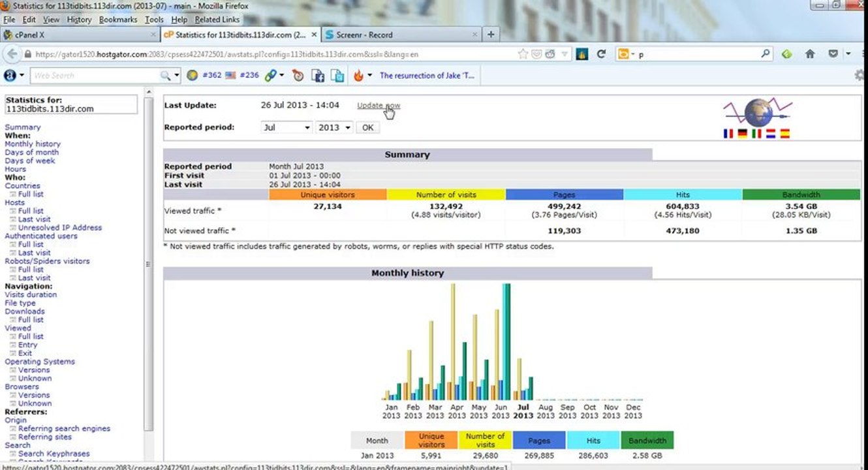Open the Search Keyphrases link
This screenshot has height=470, width=868.
[54, 453]
